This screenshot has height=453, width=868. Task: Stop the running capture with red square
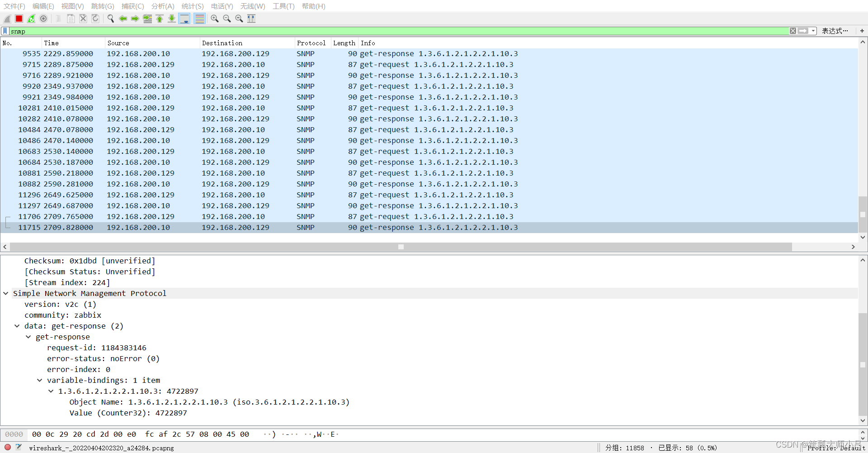(x=19, y=19)
